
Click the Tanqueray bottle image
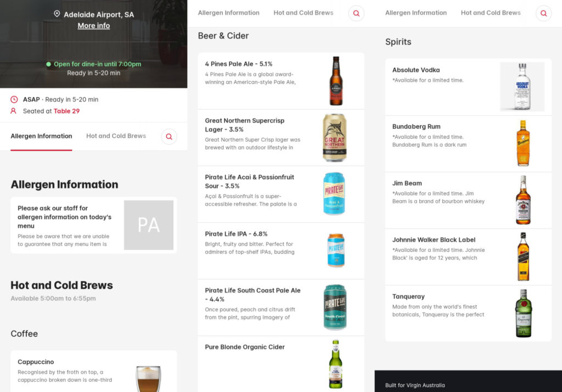(x=523, y=313)
